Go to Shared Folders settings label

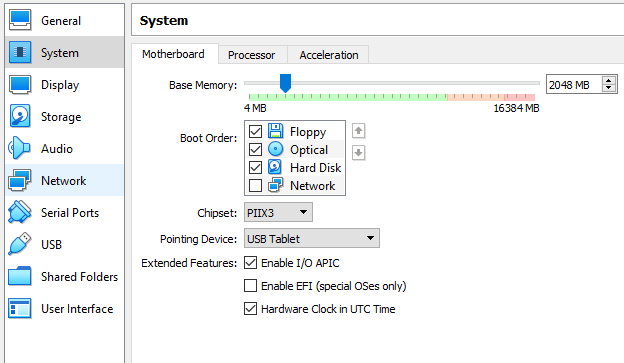pos(80,277)
